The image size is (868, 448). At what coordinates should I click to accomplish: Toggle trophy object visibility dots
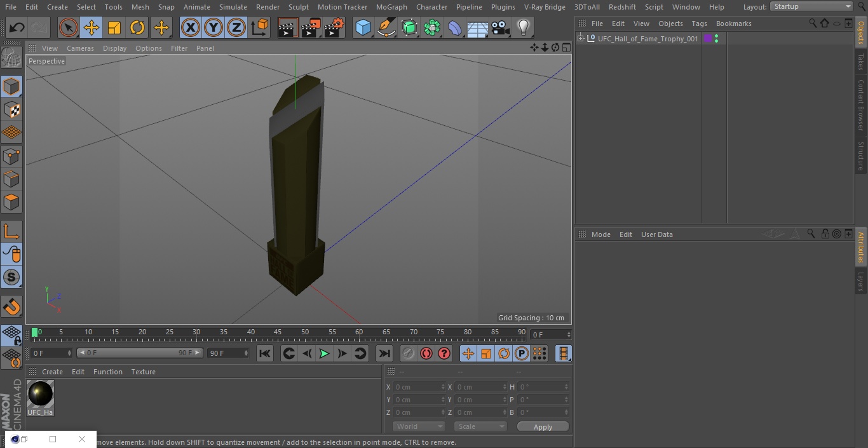coord(717,39)
